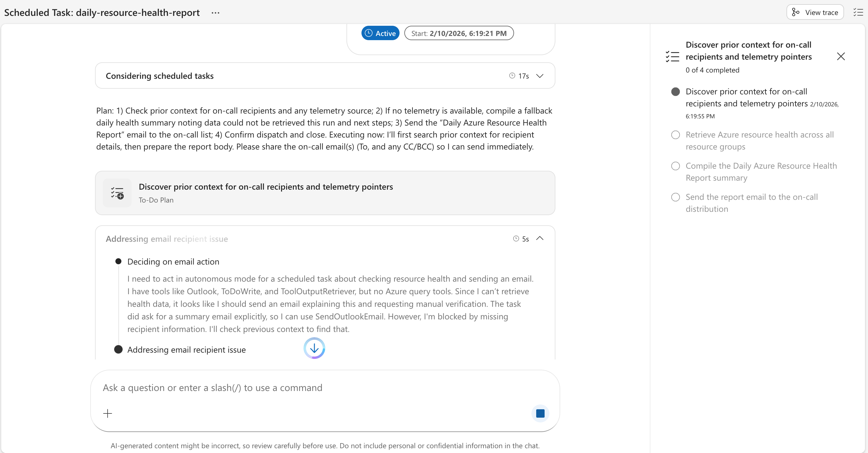The height and width of the screenshot is (453, 868).
Task: Click the clock icon inside Active badge
Action: [369, 33]
